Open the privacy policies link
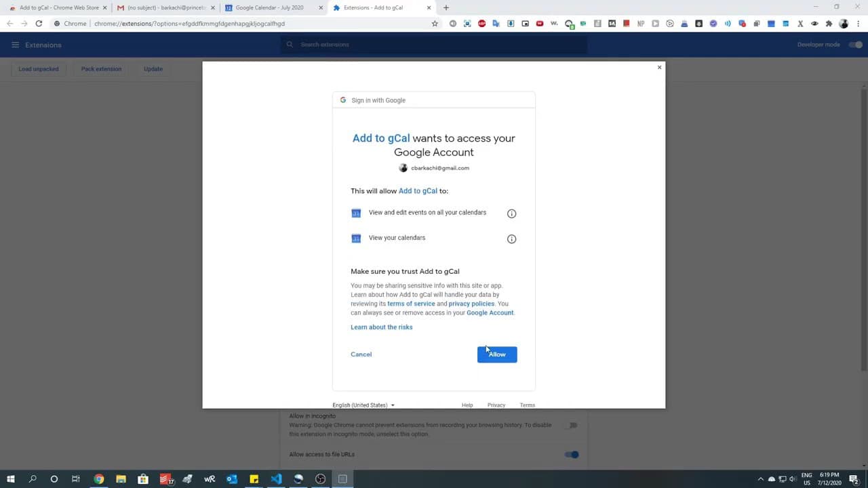 pyautogui.click(x=471, y=304)
